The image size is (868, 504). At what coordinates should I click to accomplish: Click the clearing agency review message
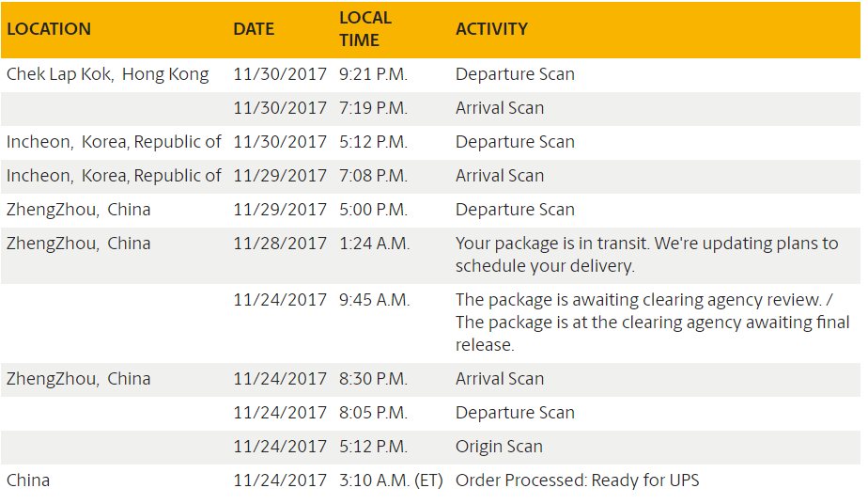(x=652, y=323)
